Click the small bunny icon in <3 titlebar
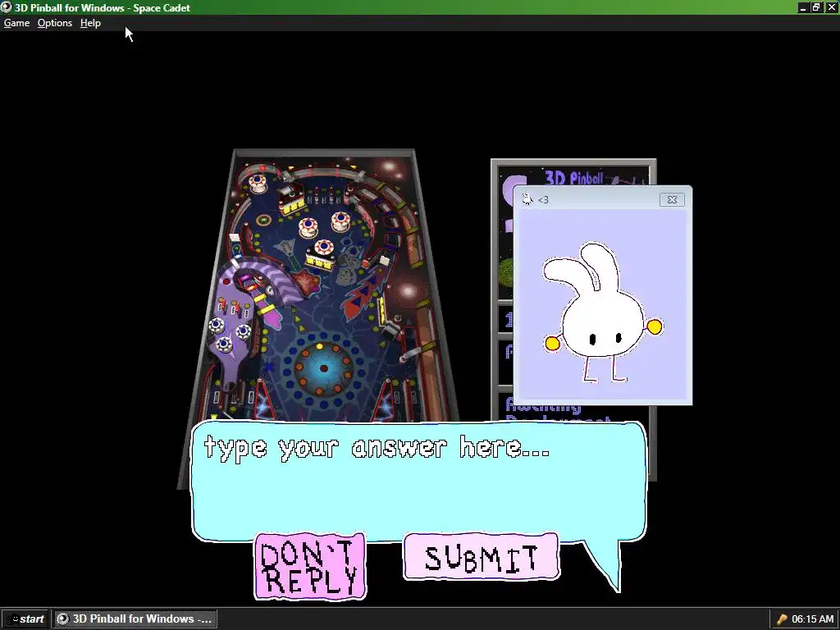The image size is (840, 630). coord(527,199)
